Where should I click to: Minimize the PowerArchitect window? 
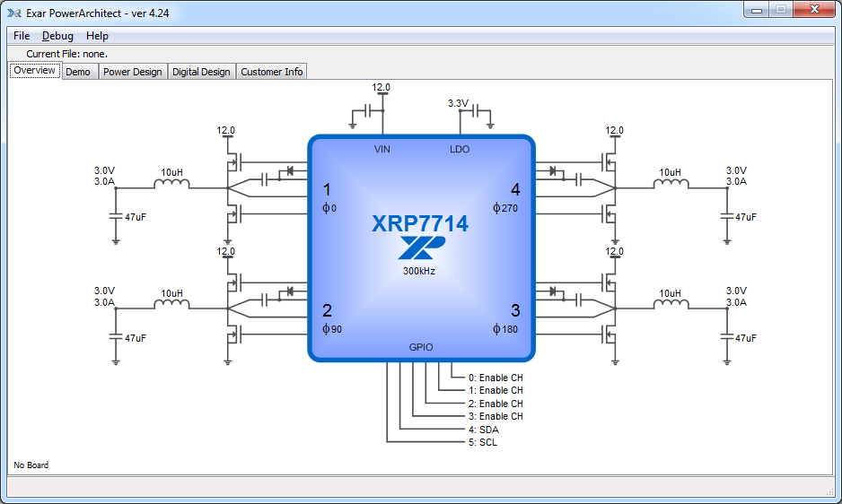click(757, 10)
